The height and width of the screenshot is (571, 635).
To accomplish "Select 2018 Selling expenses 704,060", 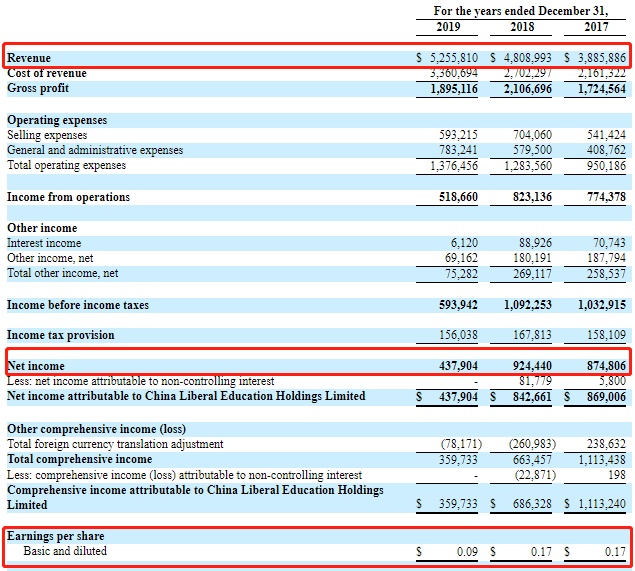I will point(533,135).
